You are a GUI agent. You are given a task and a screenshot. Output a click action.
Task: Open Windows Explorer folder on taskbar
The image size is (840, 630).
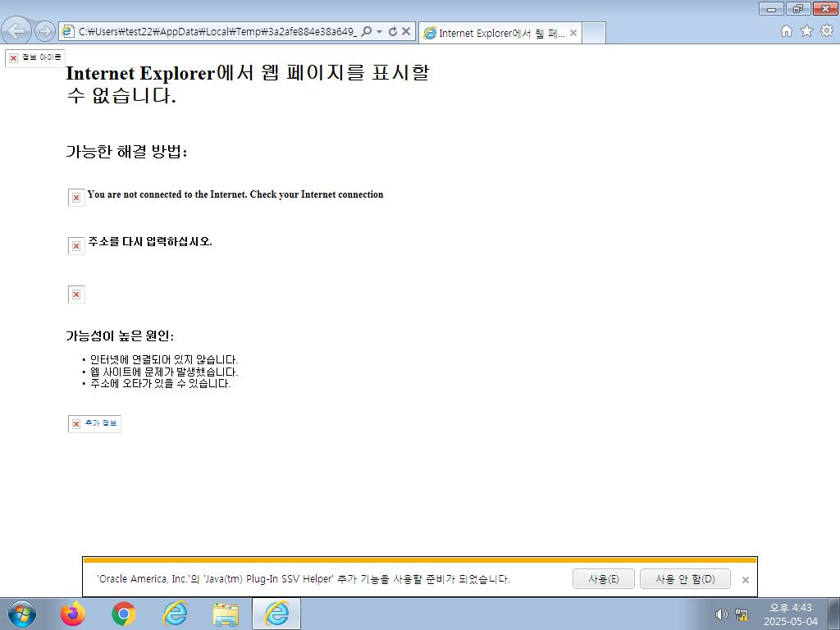[226, 614]
